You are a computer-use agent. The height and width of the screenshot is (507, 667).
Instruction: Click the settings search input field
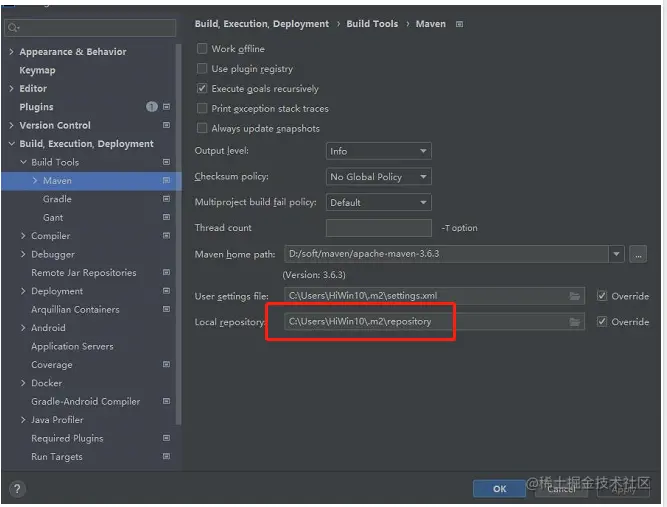[x=90, y=28]
